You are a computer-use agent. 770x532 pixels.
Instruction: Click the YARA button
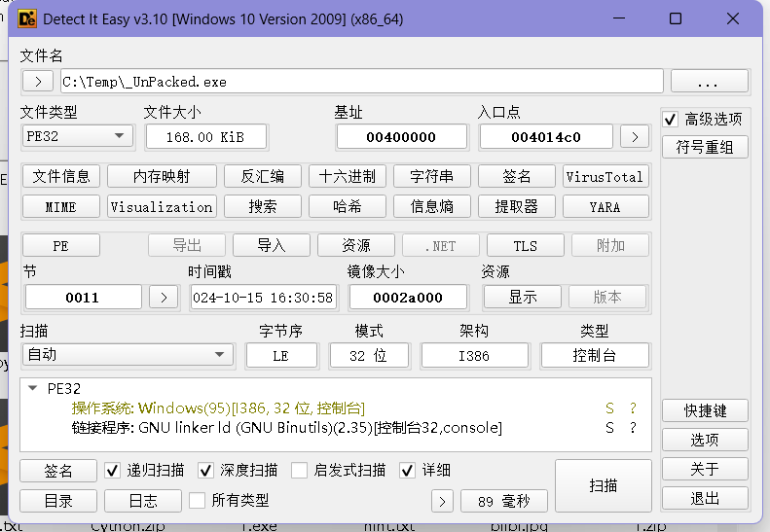click(x=605, y=206)
